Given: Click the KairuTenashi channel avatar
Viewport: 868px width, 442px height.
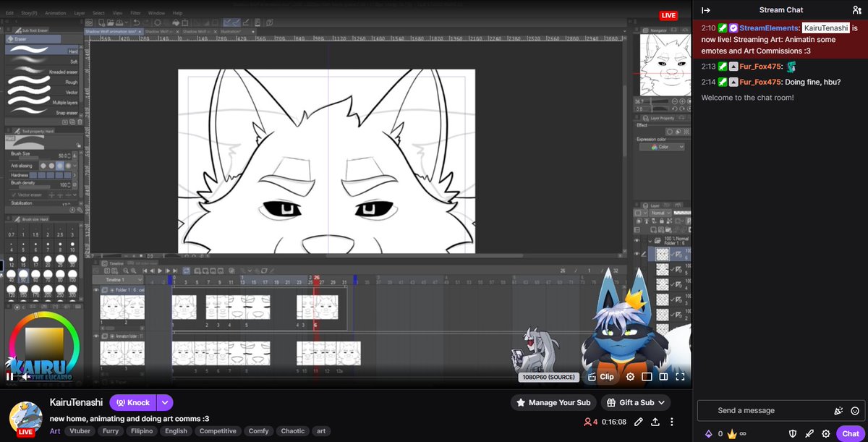Looking at the screenshot, I should click(x=25, y=417).
